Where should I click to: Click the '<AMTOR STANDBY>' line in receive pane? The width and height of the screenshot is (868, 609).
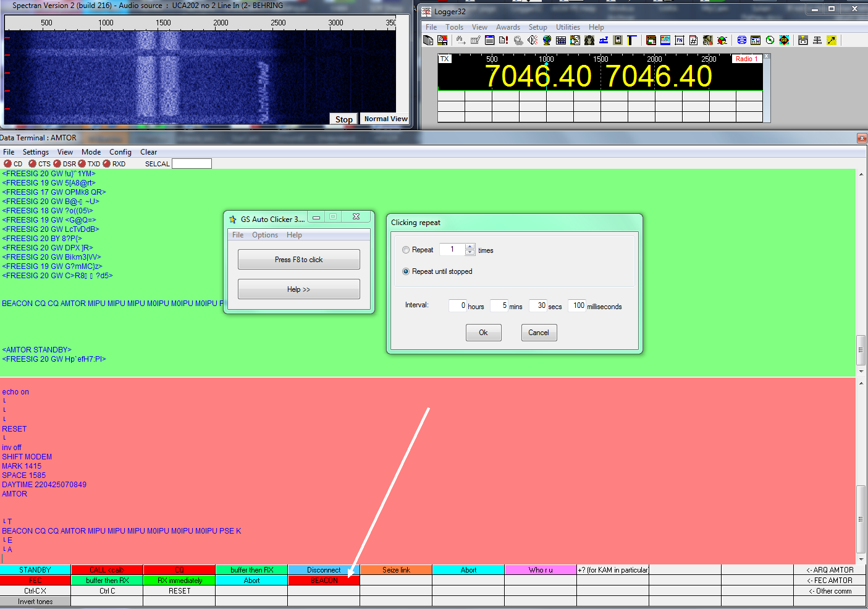(36, 350)
